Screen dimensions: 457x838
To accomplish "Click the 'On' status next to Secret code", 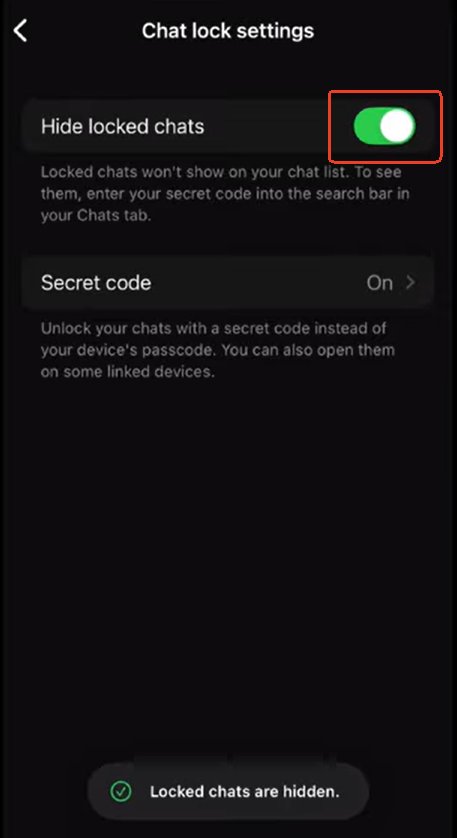I will (379, 283).
